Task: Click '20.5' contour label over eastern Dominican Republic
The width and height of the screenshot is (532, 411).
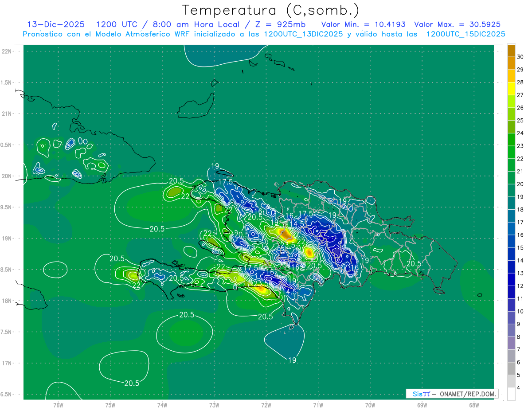Action: pyautogui.click(x=414, y=263)
